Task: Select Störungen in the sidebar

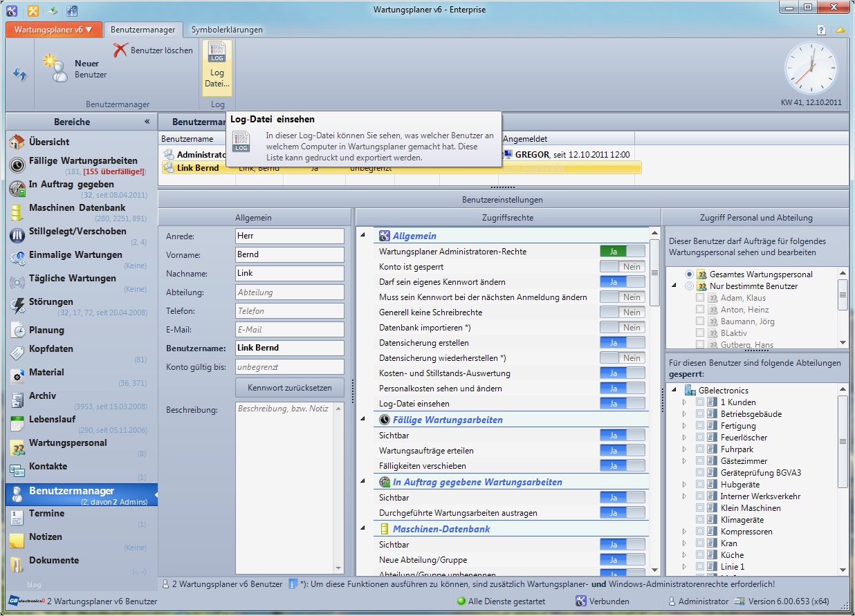Action: (x=50, y=302)
